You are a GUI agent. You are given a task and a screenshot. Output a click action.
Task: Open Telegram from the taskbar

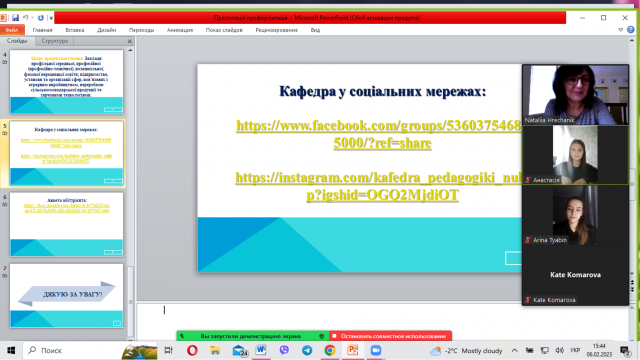tap(307, 350)
